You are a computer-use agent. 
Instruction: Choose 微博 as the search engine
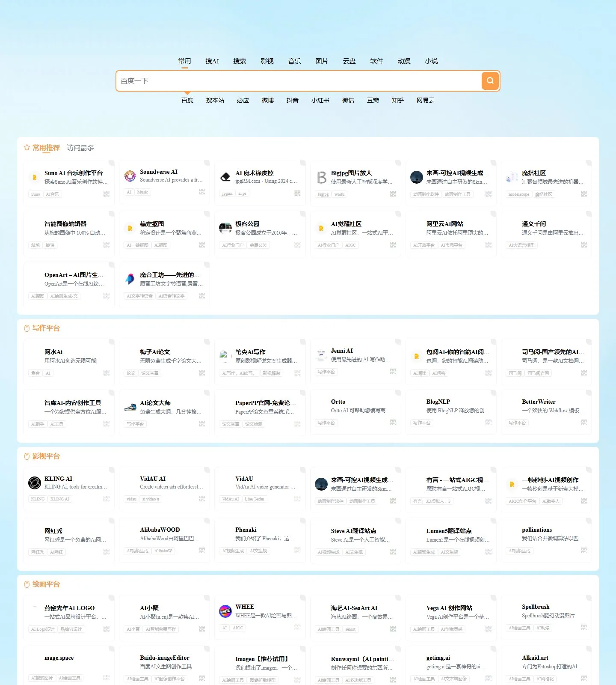[x=268, y=100]
